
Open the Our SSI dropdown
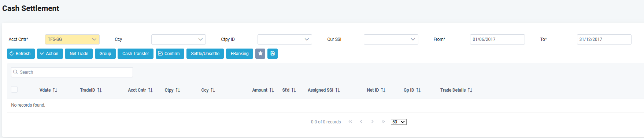point(391,39)
